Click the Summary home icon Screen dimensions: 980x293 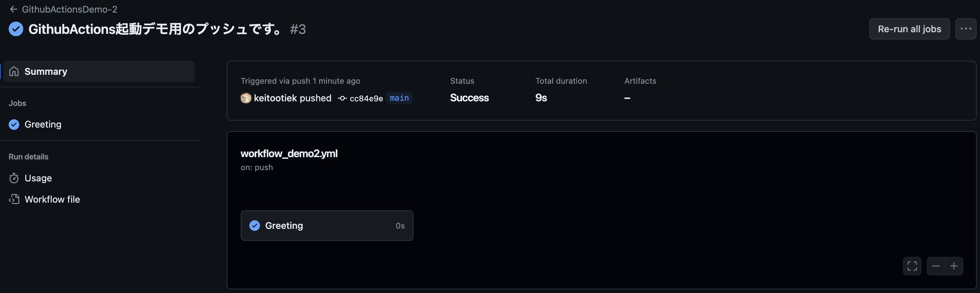coord(14,71)
